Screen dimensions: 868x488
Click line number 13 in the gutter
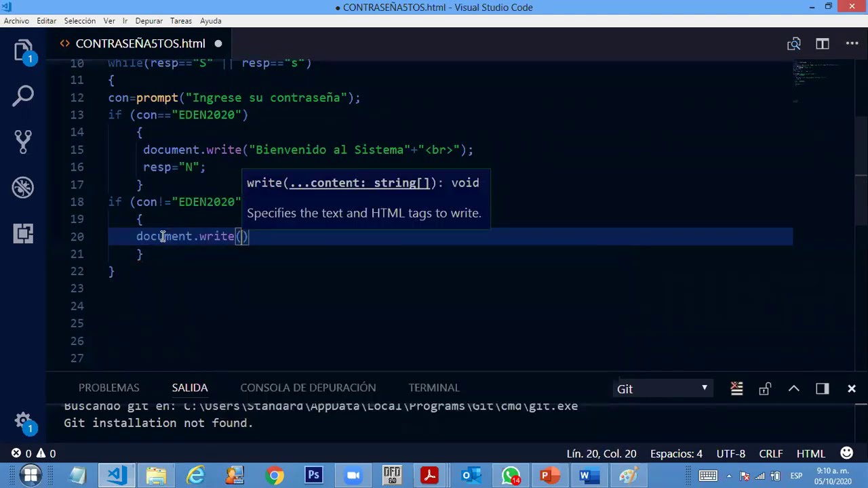click(x=77, y=115)
